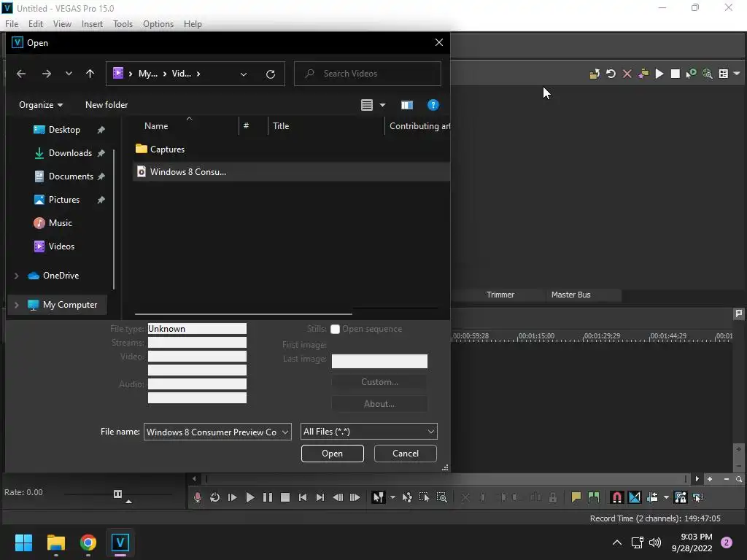Viewport: 747px width, 560px height.
Task: Open the Views dropdown arrow in Project Media toolbar
Action: pyautogui.click(x=737, y=74)
